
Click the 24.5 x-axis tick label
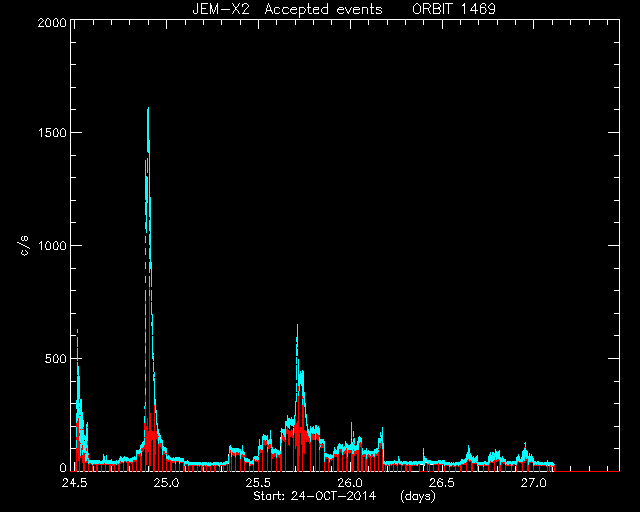click(x=74, y=483)
